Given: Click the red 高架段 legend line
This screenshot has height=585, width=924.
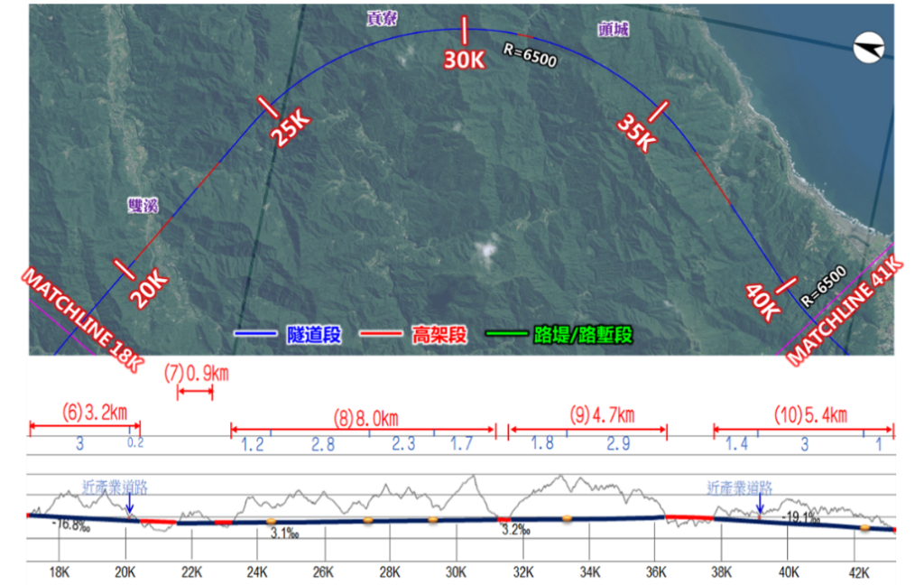Looking at the screenshot, I should 383,335.
